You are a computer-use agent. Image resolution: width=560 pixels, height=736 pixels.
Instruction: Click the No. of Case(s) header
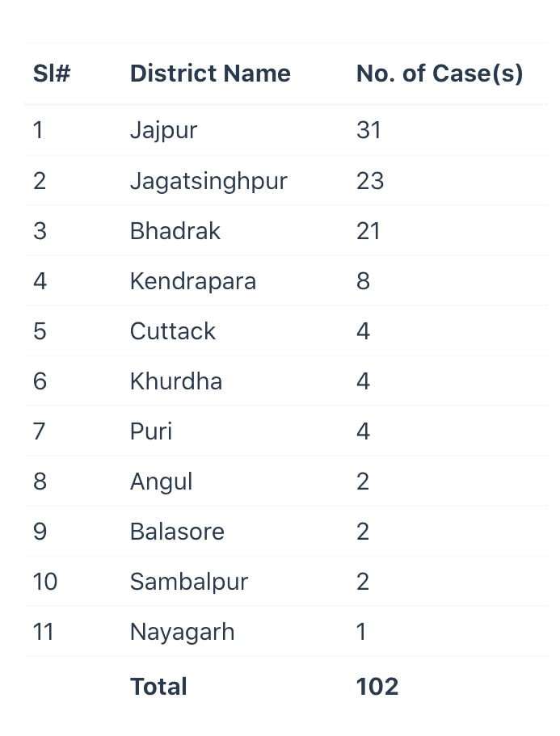pyautogui.click(x=439, y=74)
